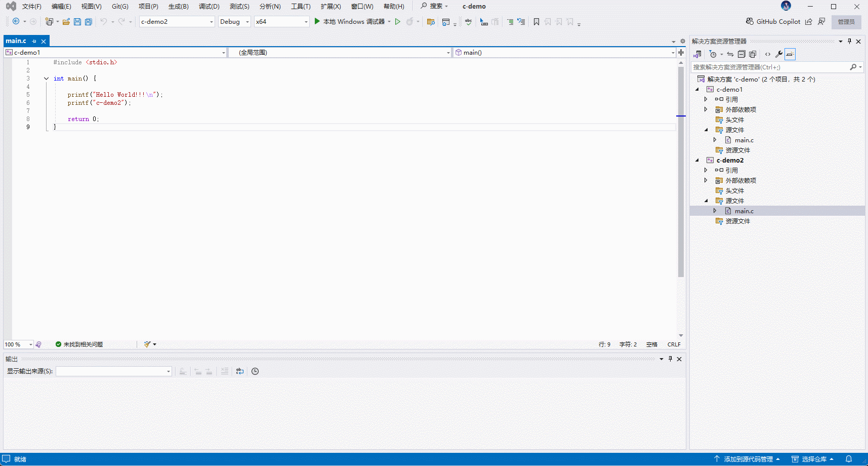Click the Save All toolbar icon
The width and height of the screenshot is (868, 466).
coord(89,22)
